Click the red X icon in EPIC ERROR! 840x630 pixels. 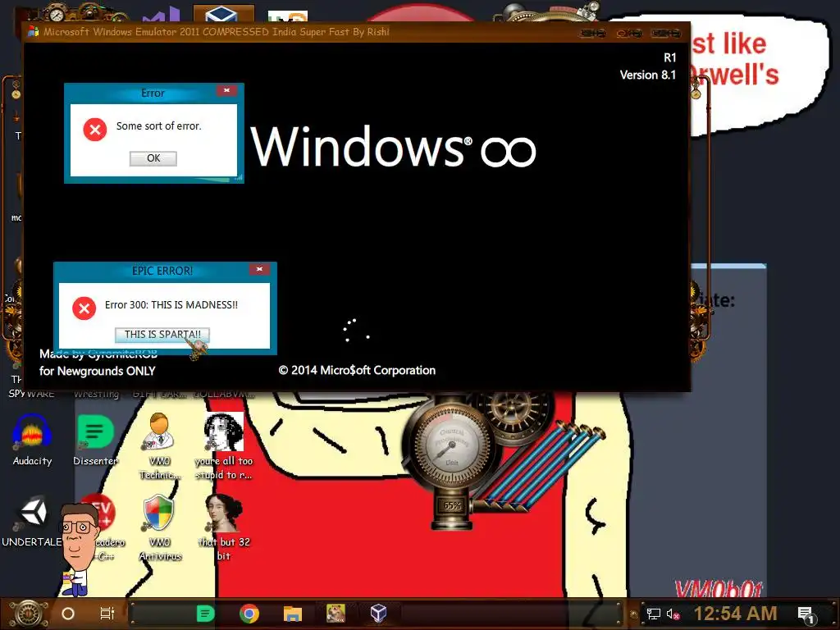84,308
